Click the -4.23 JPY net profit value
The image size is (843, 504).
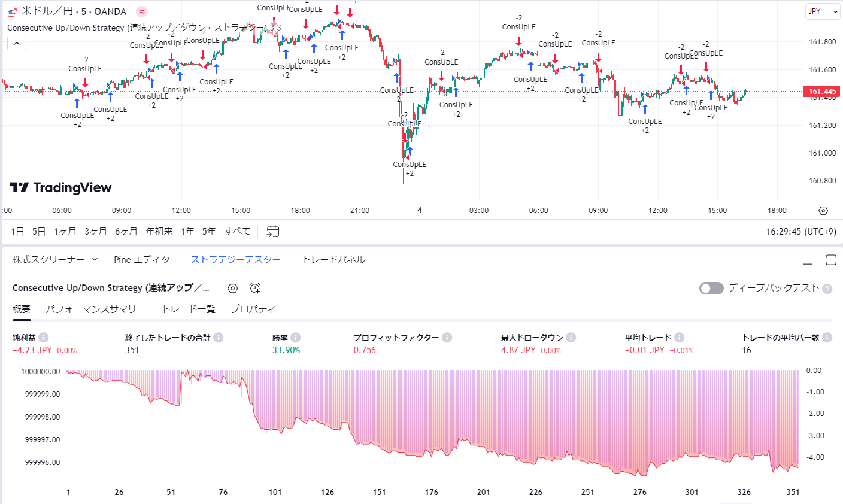point(32,350)
